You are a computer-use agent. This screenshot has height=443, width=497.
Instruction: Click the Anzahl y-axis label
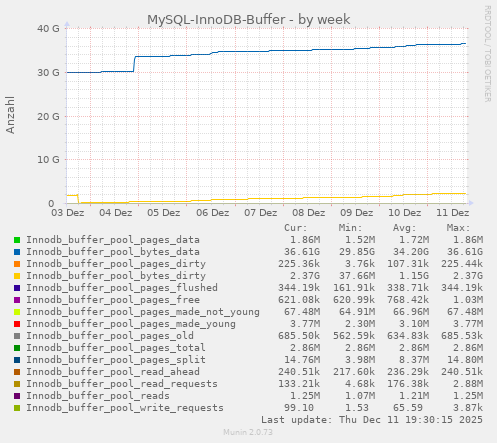[x=10, y=115]
